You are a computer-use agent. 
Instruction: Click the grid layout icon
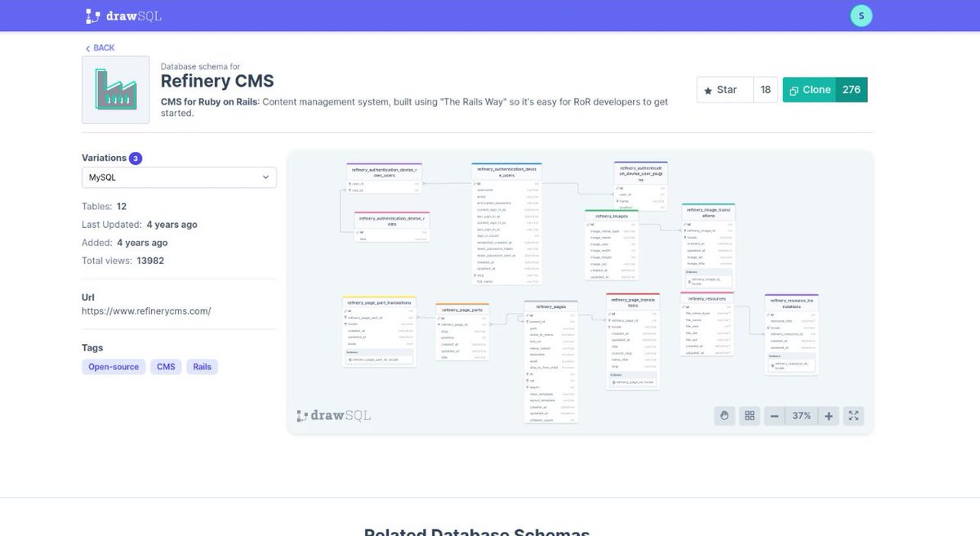[749, 416]
